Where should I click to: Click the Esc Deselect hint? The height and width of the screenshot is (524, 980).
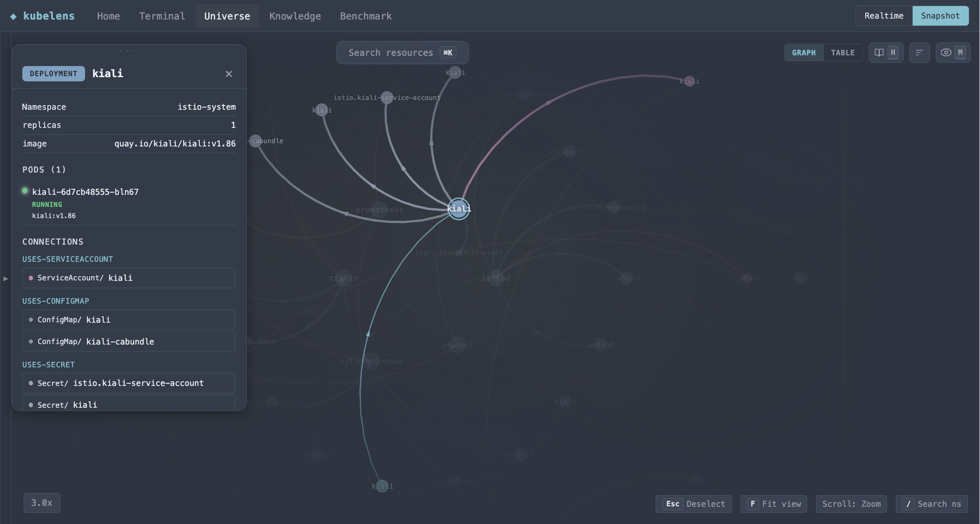pos(694,504)
